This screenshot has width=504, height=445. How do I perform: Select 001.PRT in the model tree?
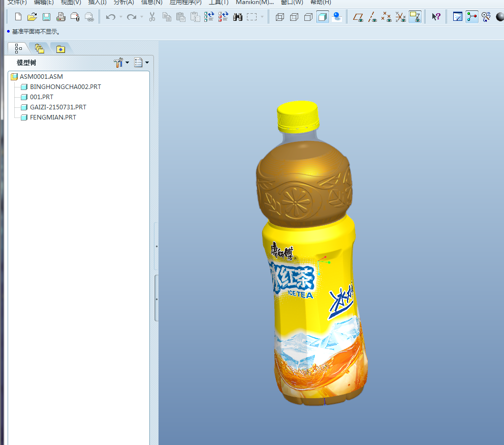point(42,97)
